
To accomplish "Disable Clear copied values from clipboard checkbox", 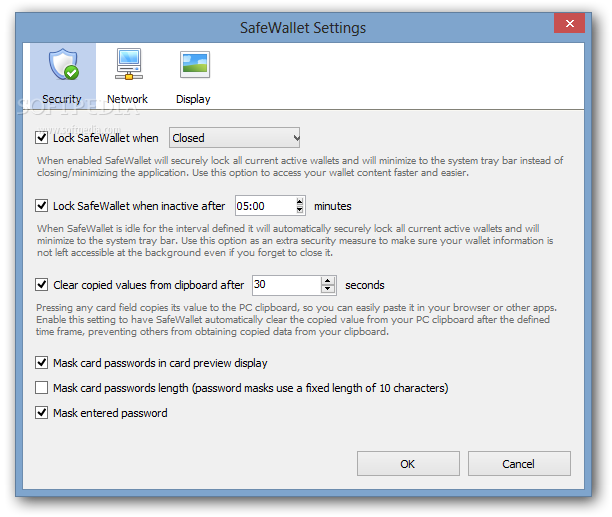I will click(x=41, y=284).
